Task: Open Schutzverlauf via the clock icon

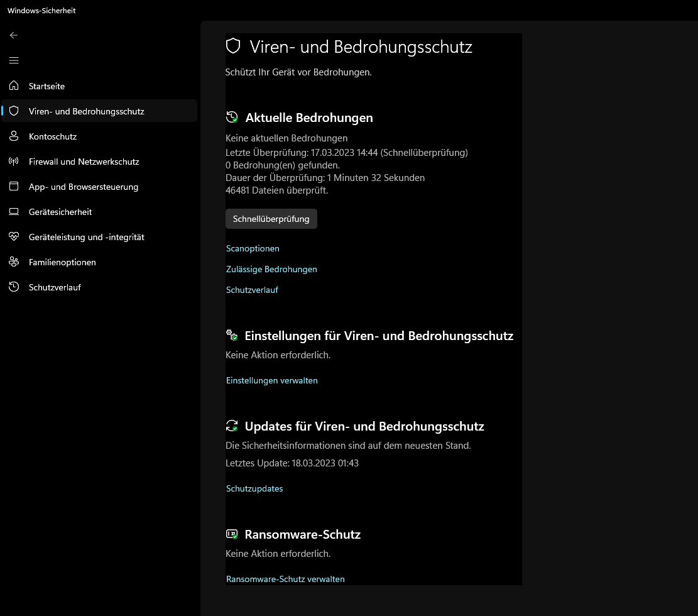Action: pos(13,287)
